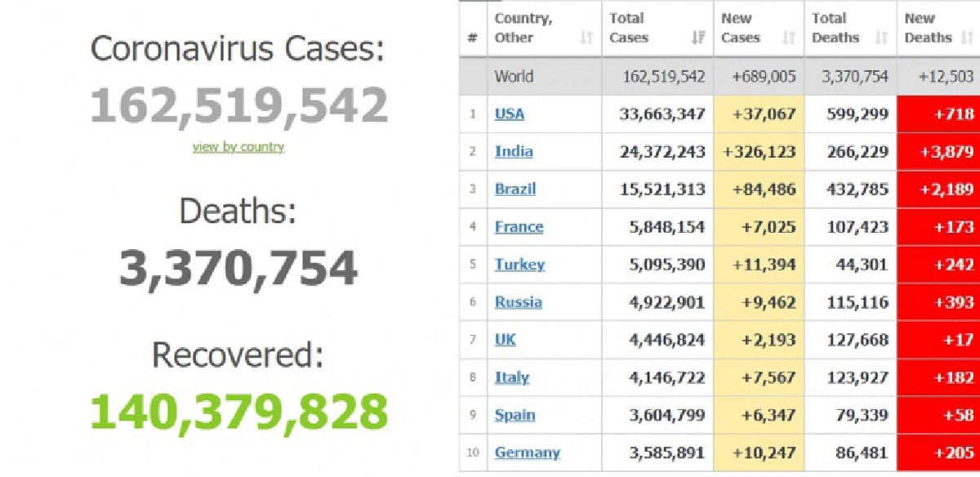Open the Germany country link
Image resolution: width=980 pixels, height=477 pixels.
528,452
